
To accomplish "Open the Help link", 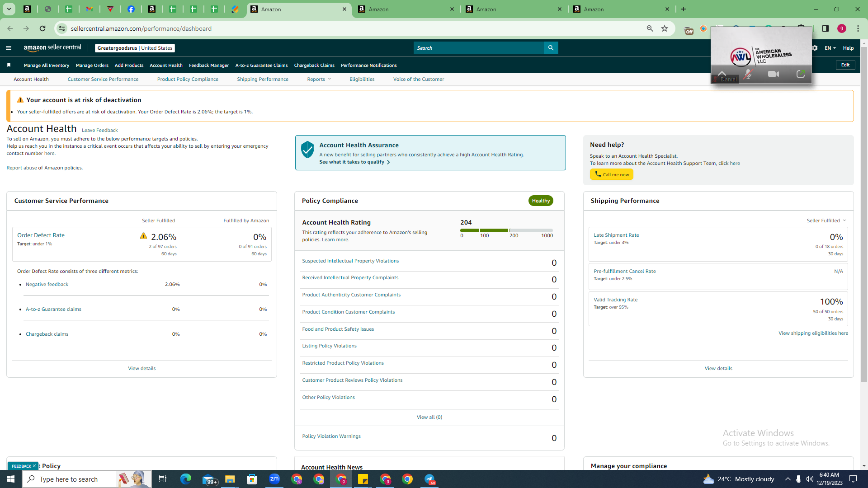I will [848, 48].
